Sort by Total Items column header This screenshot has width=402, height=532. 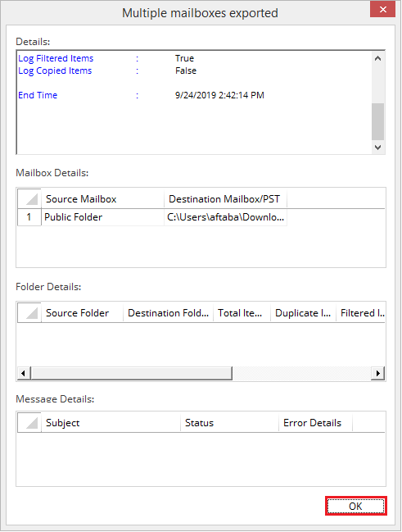click(x=242, y=313)
